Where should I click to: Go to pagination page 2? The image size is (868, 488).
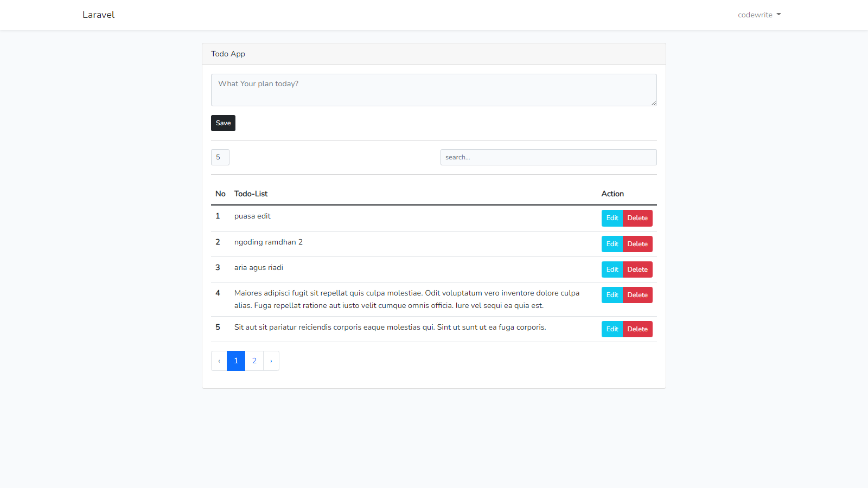click(254, 361)
